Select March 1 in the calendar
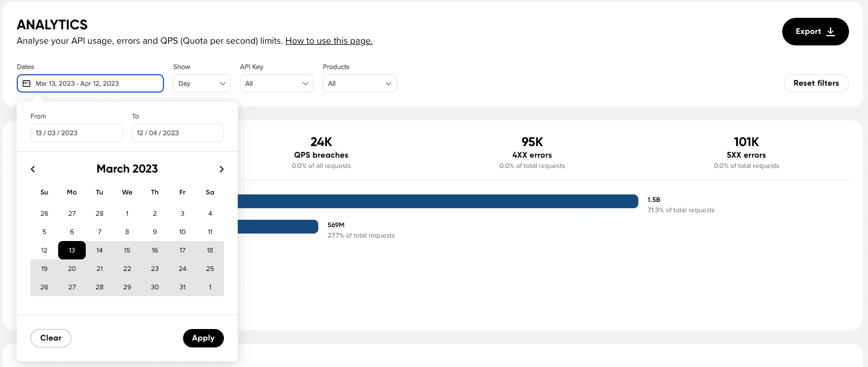This screenshot has height=367, width=868. (127, 213)
